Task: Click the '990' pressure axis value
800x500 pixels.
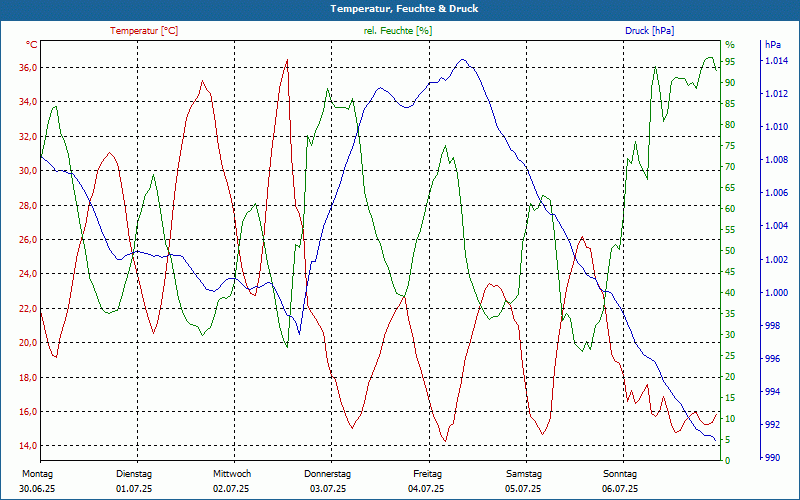Action: (x=773, y=458)
